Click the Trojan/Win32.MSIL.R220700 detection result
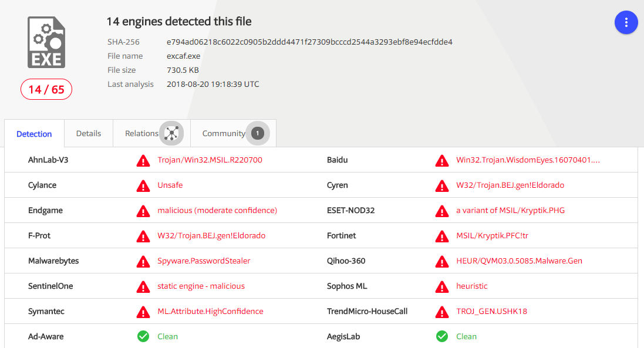 tap(210, 160)
